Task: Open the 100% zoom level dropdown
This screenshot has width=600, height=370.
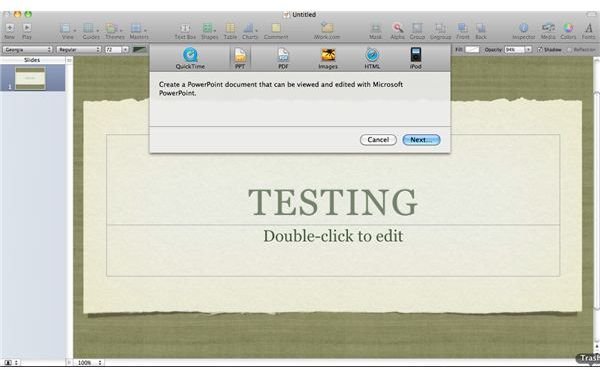Action: pos(89,362)
